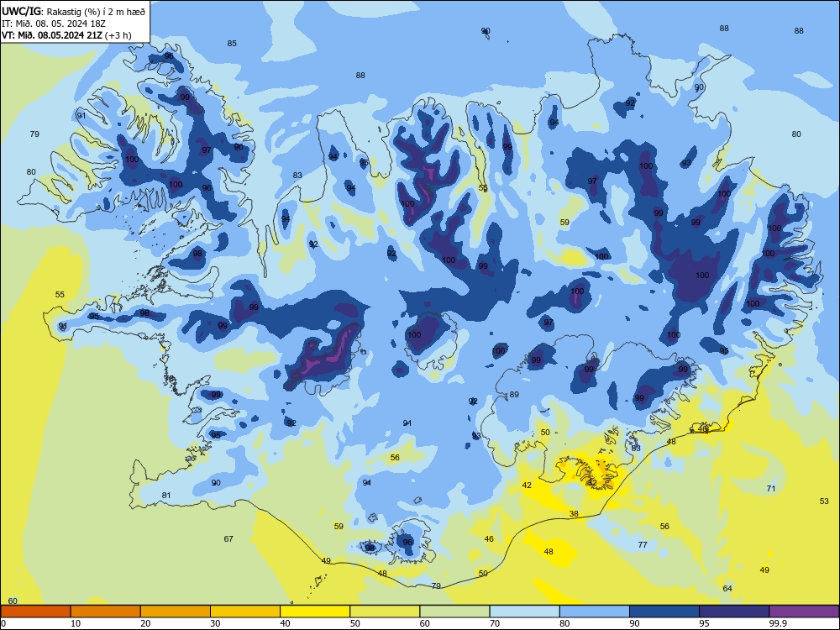Viewport: 840px width, 630px height.
Task: Click the map value '89' near the glacier outline
Action: 514,395
